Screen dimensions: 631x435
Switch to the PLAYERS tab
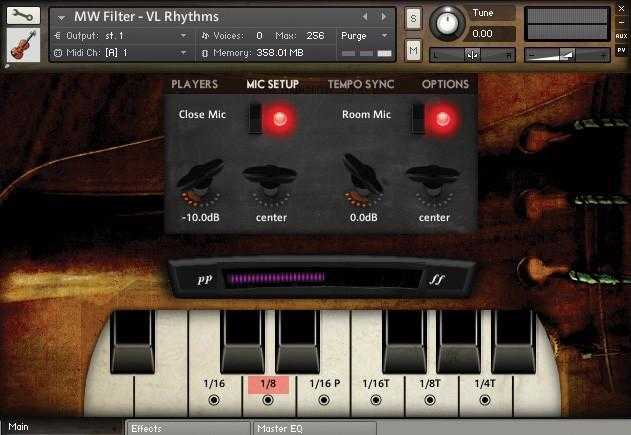click(194, 84)
